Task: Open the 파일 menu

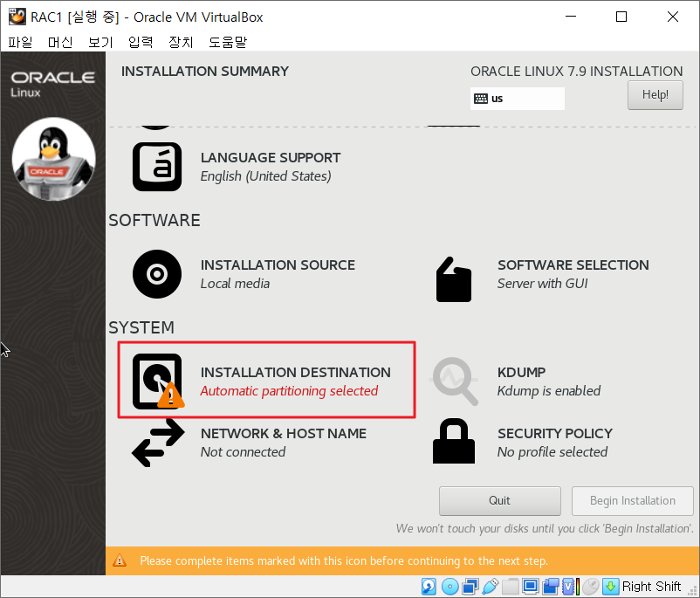Action: (x=21, y=42)
